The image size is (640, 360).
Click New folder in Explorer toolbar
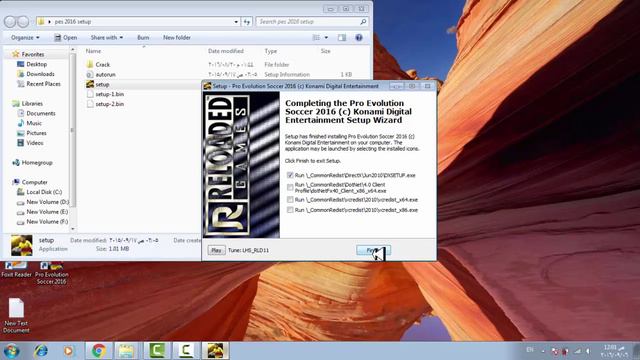pos(177,38)
